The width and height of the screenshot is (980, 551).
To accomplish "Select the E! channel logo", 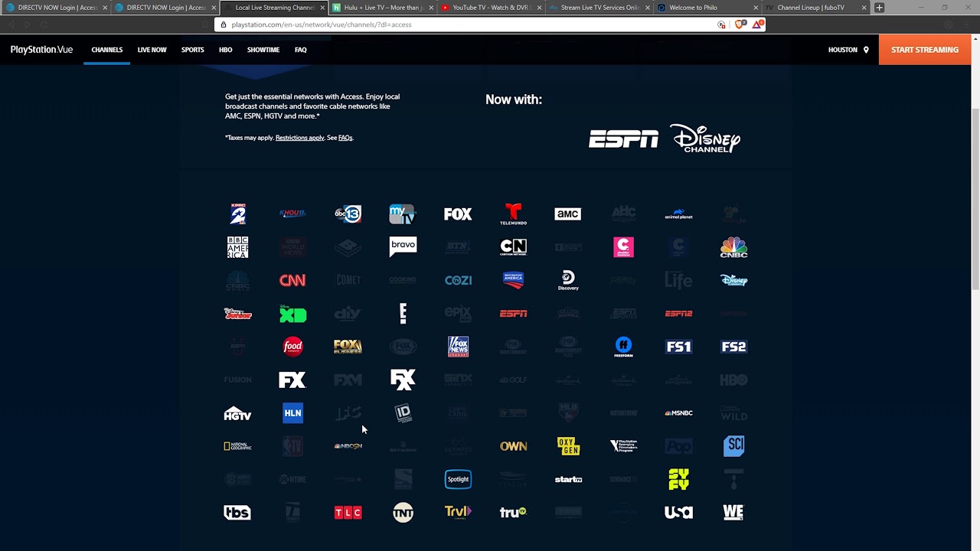I will coord(403,313).
